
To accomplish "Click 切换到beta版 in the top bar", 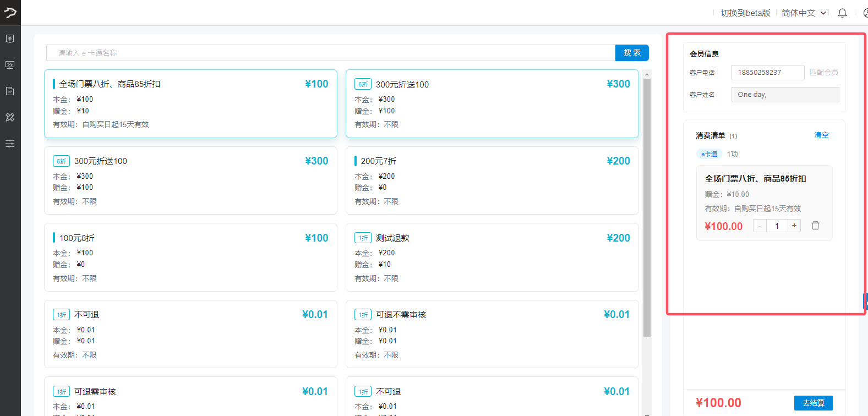I will click(x=745, y=13).
